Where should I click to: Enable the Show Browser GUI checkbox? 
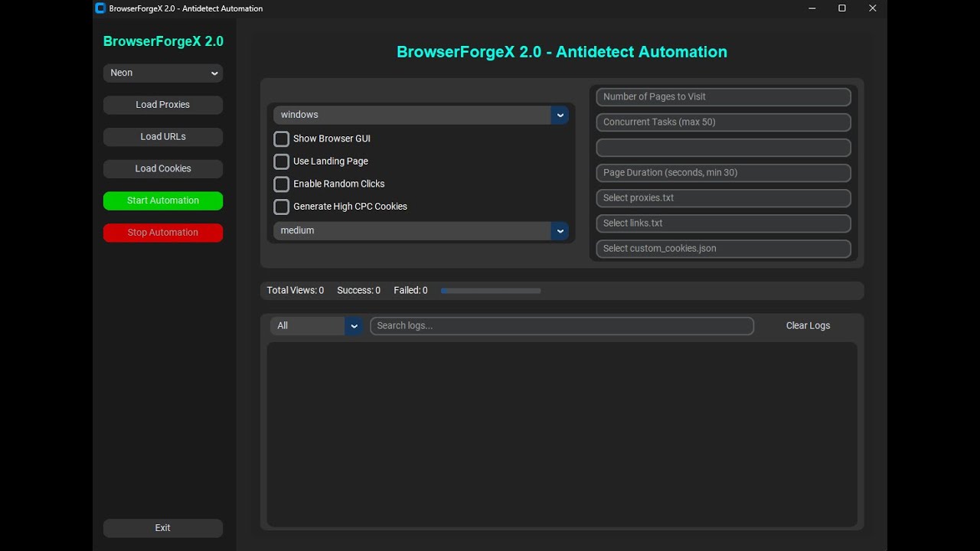click(x=282, y=139)
